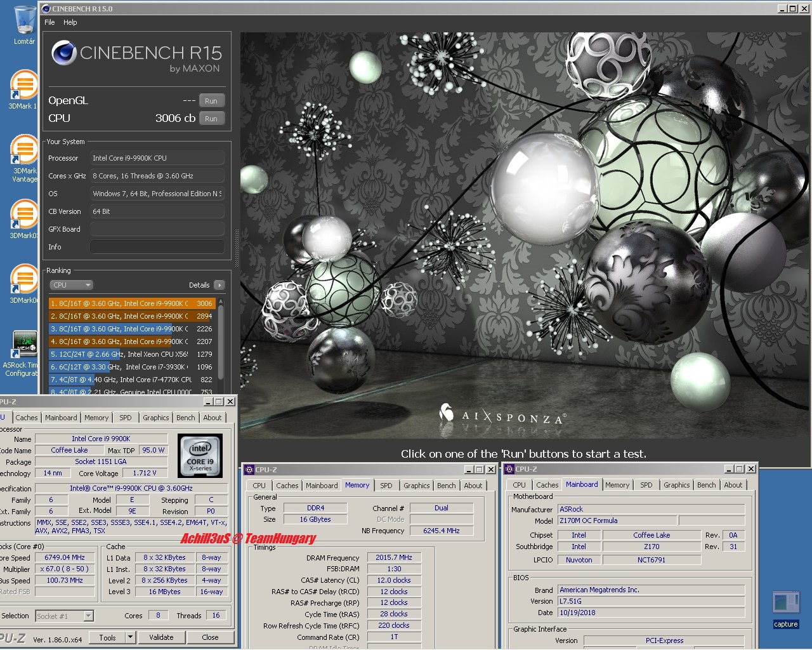Screen dimensions: 812x650
Task: Open the Socket #1 selection dropdown
Action: [x=65, y=616]
